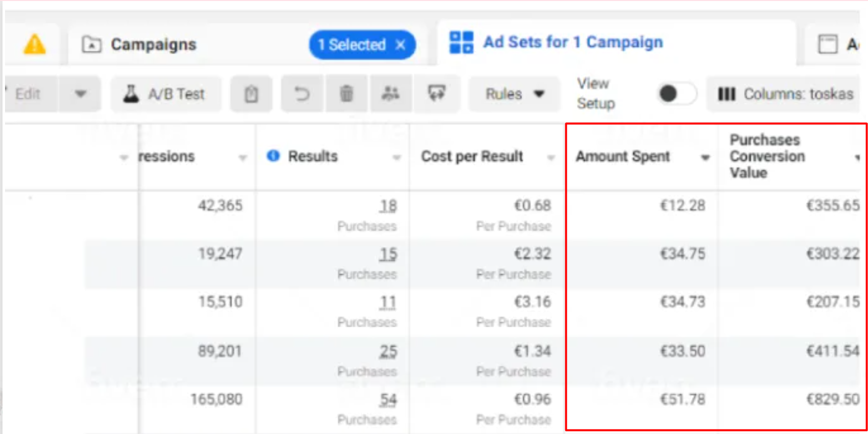
Task: Click the export icon beside the people icon
Action: click(436, 94)
